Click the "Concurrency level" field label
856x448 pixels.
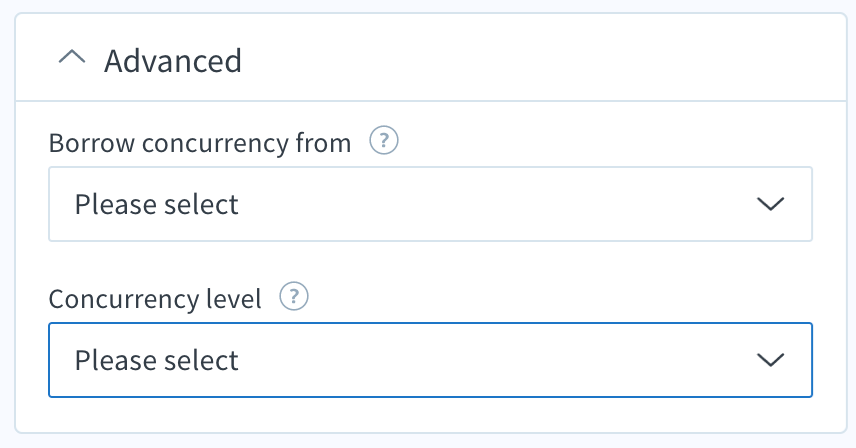point(155,299)
